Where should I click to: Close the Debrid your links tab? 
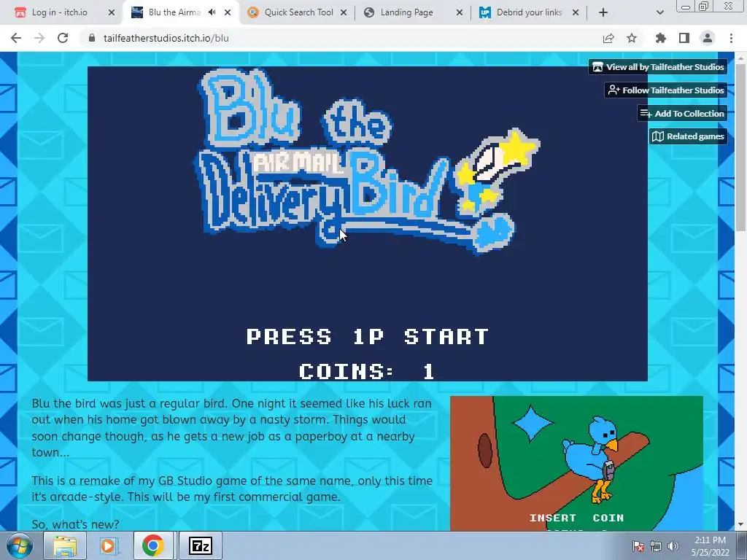(576, 12)
